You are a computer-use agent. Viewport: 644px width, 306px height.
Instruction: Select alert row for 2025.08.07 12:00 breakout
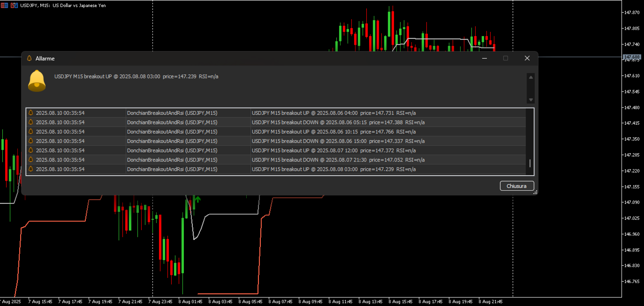tap(276, 150)
